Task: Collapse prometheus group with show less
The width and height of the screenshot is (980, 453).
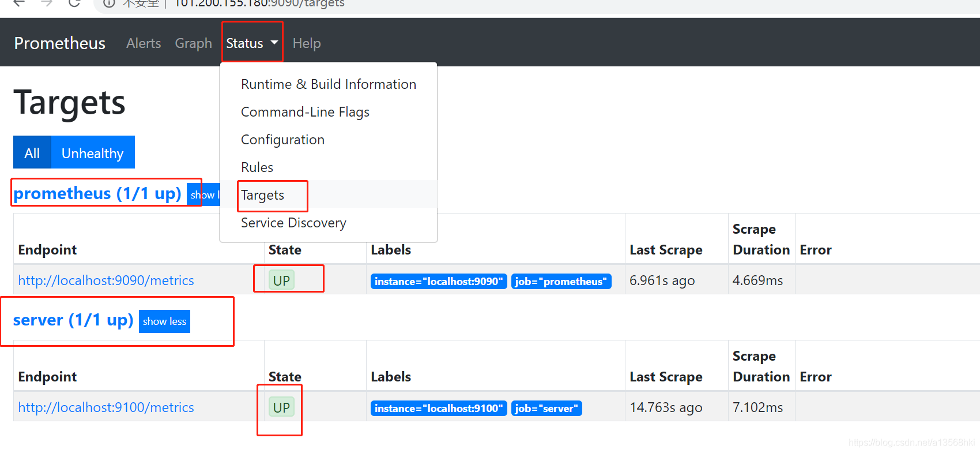Action: [x=204, y=195]
